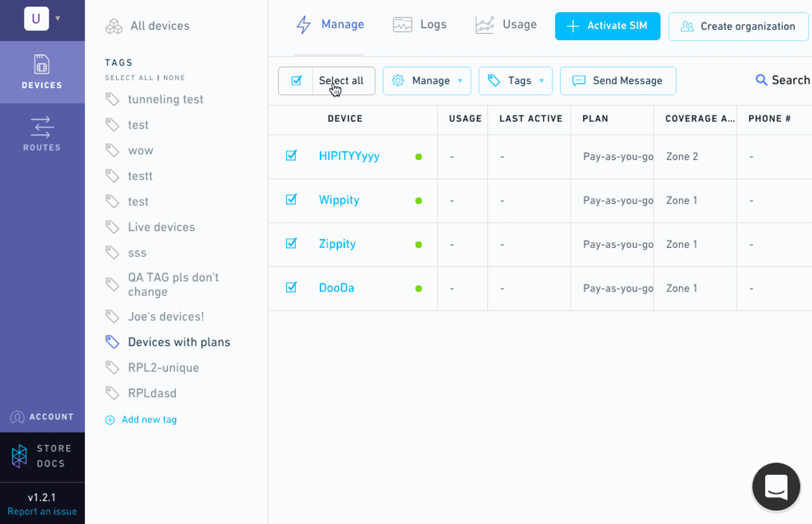The height and width of the screenshot is (524, 812).
Task: Open the organization switcher arrow beside U
Action: pyautogui.click(x=58, y=18)
